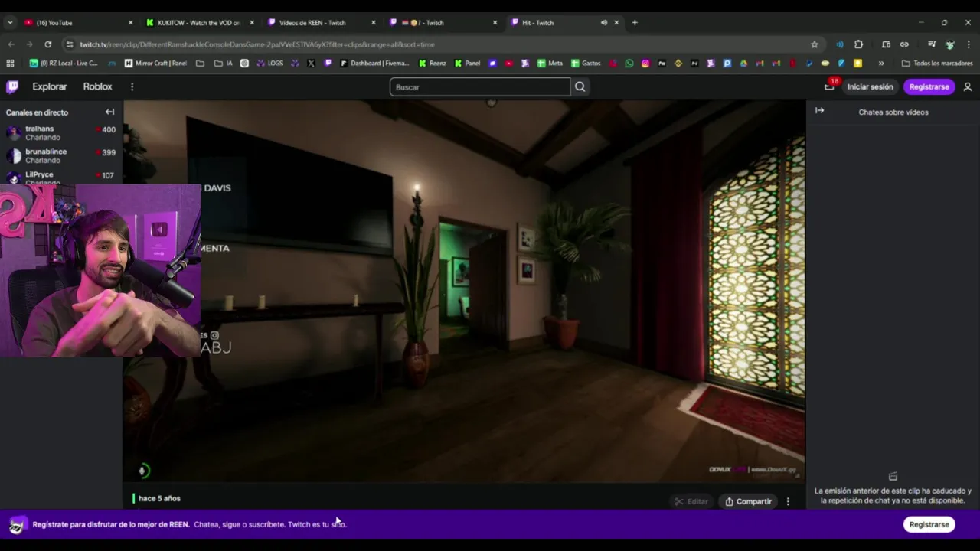Viewport: 980px width, 551px height.
Task: Open the Todos los marcadores folder
Action: (937, 63)
